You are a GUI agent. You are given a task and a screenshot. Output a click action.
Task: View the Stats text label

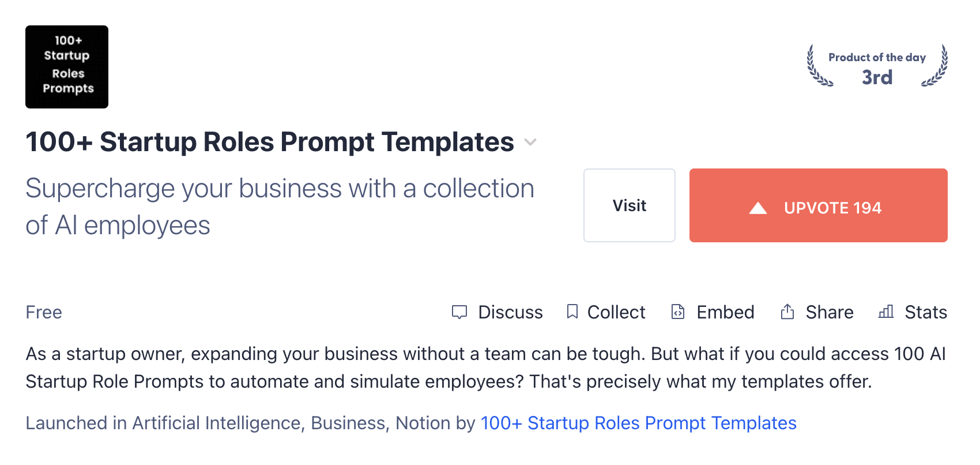tap(926, 312)
